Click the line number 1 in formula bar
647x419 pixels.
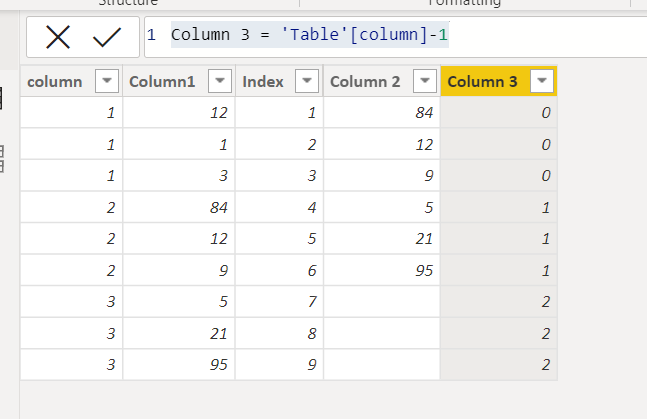[x=151, y=35]
